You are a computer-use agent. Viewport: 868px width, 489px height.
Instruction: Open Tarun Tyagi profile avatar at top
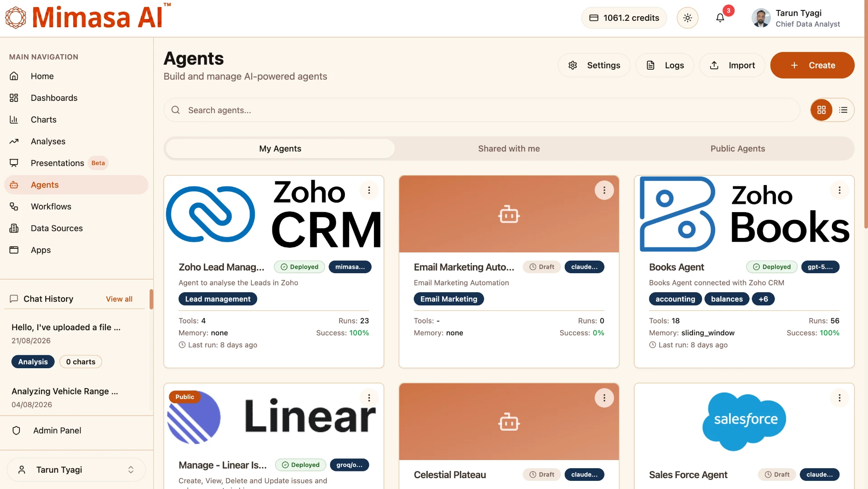pos(761,18)
